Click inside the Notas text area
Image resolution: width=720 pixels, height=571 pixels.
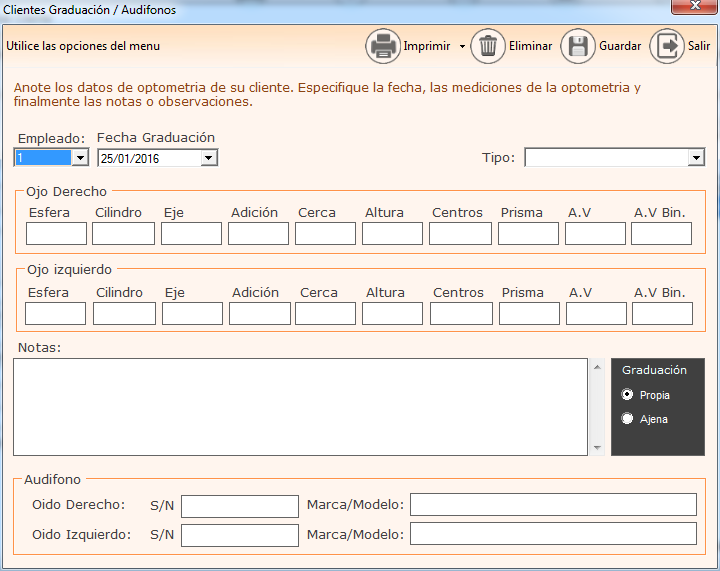tap(300, 407)
